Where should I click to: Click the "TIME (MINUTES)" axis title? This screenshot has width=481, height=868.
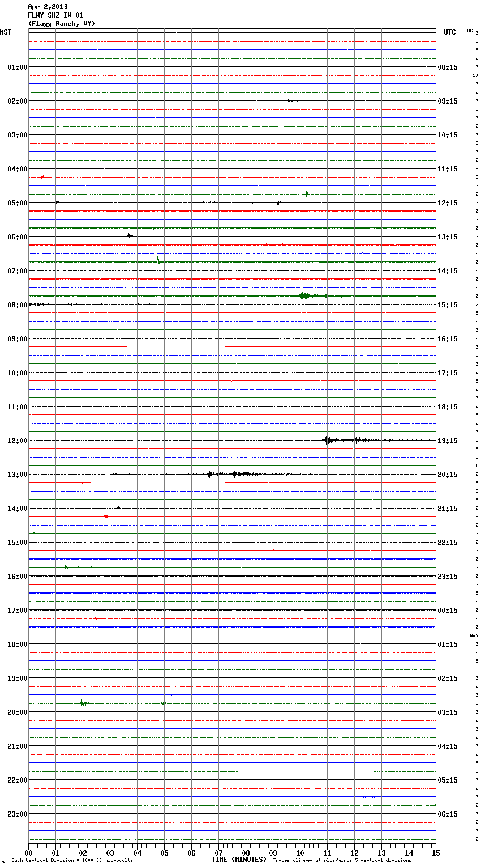239,860
